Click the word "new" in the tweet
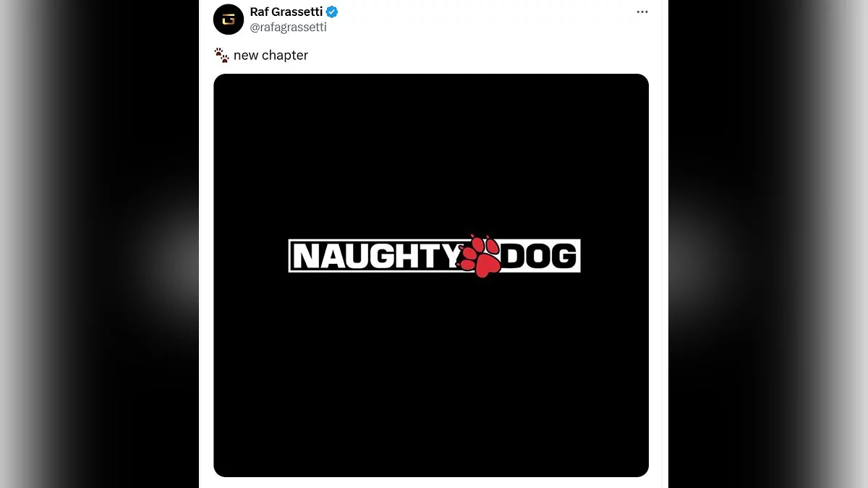This screenshot has height=488, width=868. coord(246,56)
